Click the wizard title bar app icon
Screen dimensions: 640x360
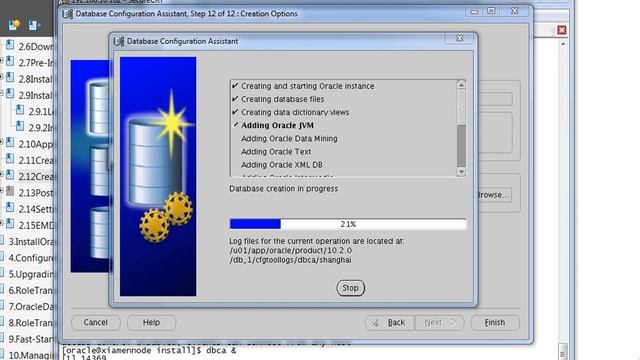pos(67,14)
